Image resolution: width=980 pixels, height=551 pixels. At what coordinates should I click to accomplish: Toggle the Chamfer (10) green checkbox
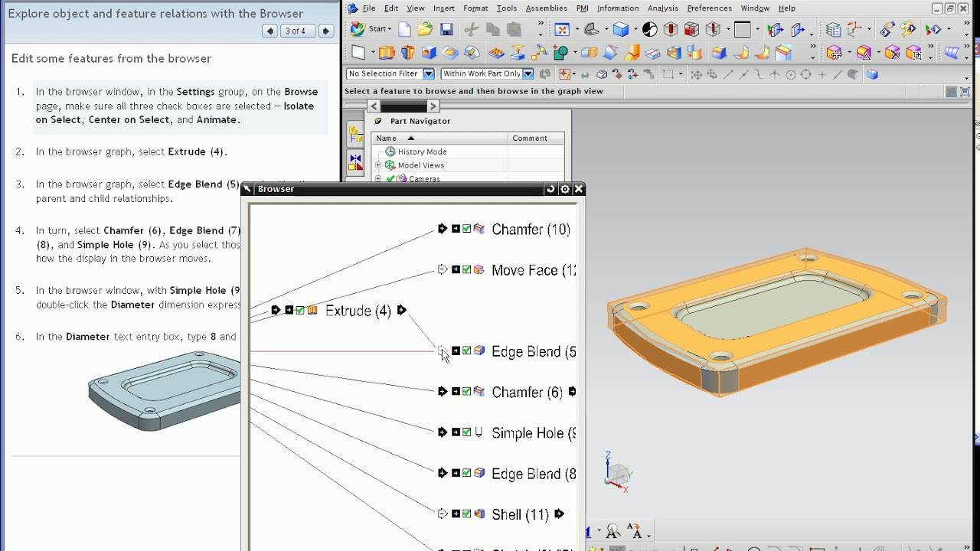point(467,229)
